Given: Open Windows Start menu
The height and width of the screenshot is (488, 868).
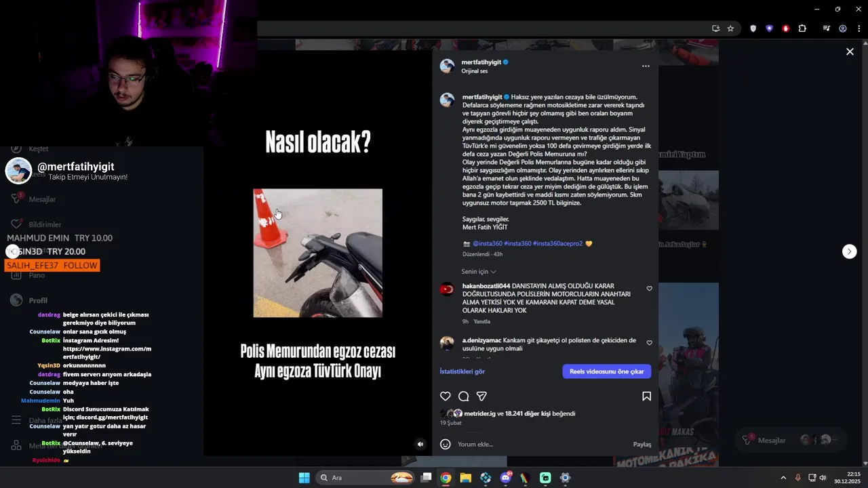Looking at the screenshot, I should [x=304, y=478].
